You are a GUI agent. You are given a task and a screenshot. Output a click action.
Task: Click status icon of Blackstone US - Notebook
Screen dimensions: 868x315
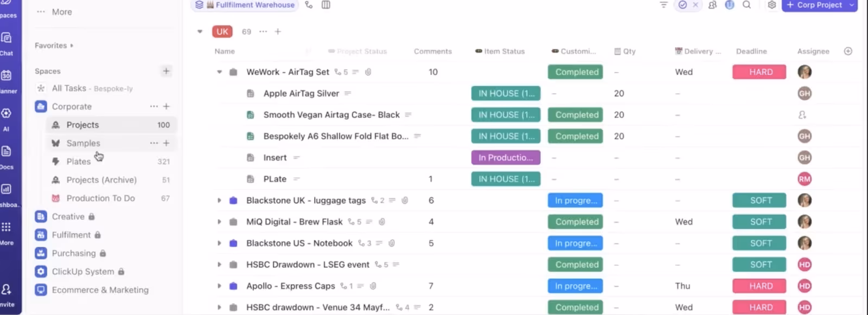(x=233, y=243)
